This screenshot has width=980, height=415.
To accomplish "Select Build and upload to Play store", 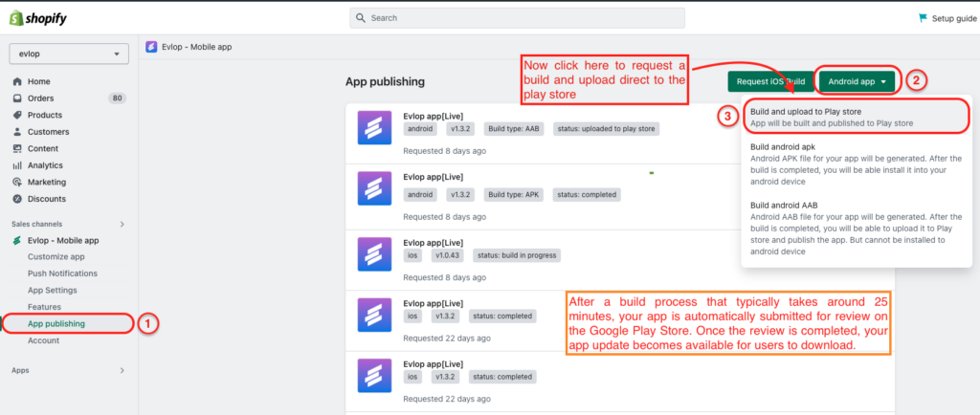I will coord(857,118).
